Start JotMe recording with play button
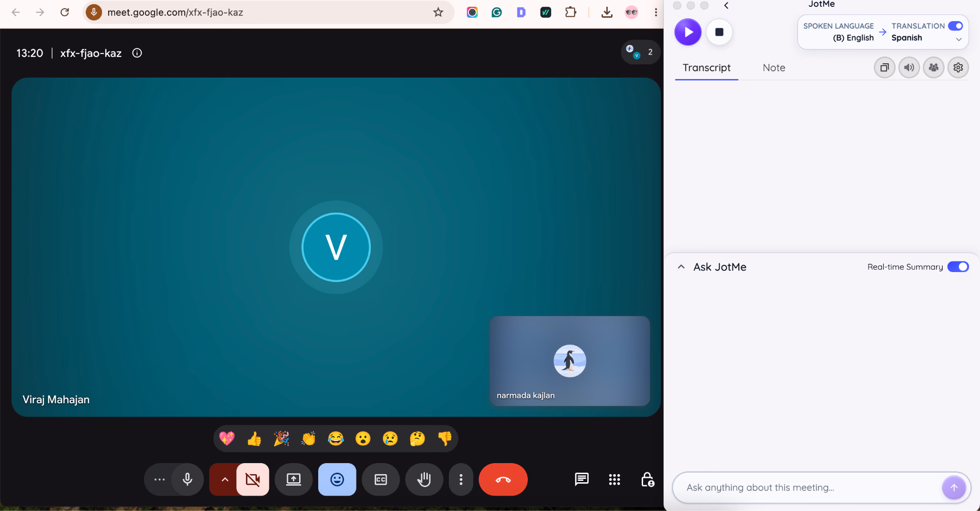980x511 pixels. point(688,32)
